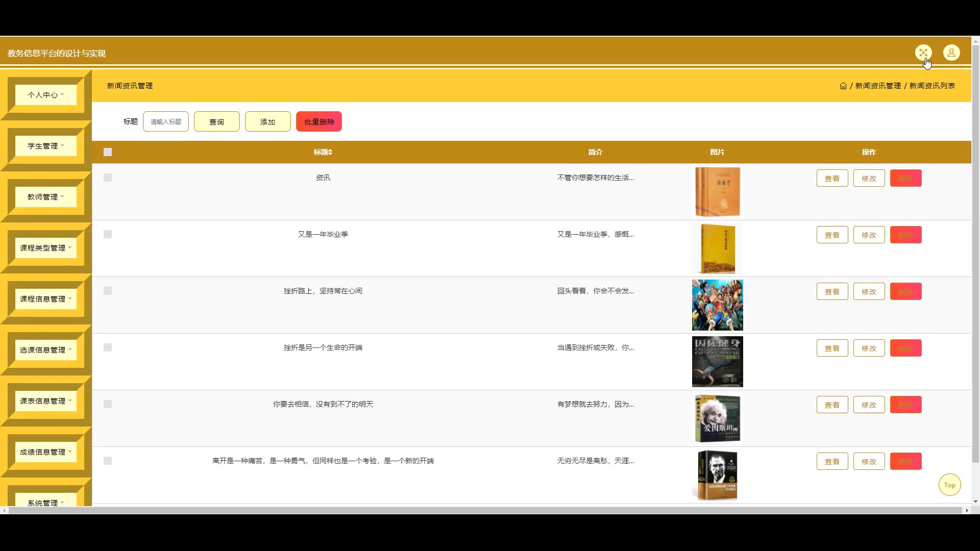Open the 选课信息管理 menu item
Image resolution: width=980 pixels, height=551 pixels.
tap(46, 350)
